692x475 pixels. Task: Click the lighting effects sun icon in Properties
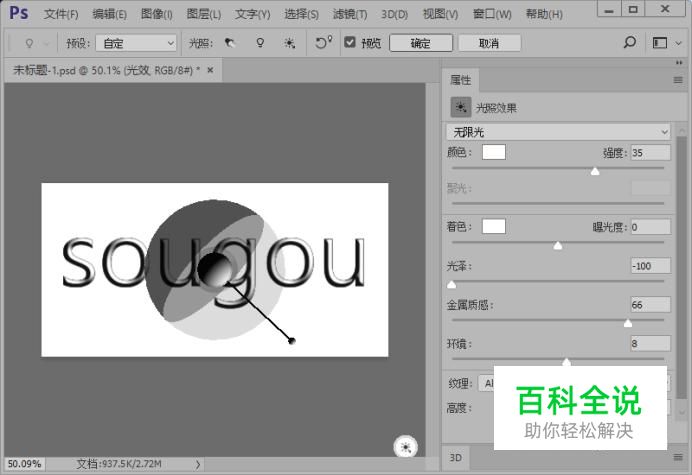pos(461,107)
